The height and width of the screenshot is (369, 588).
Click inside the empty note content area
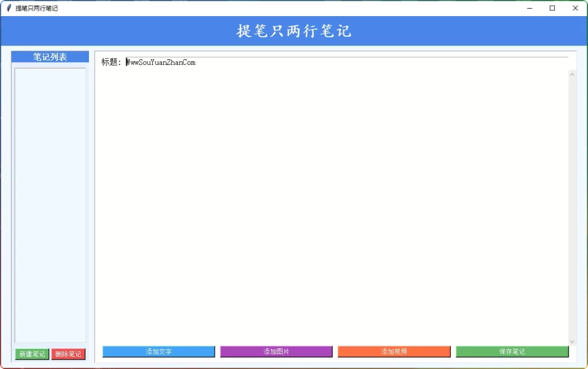tap(331, 201)
